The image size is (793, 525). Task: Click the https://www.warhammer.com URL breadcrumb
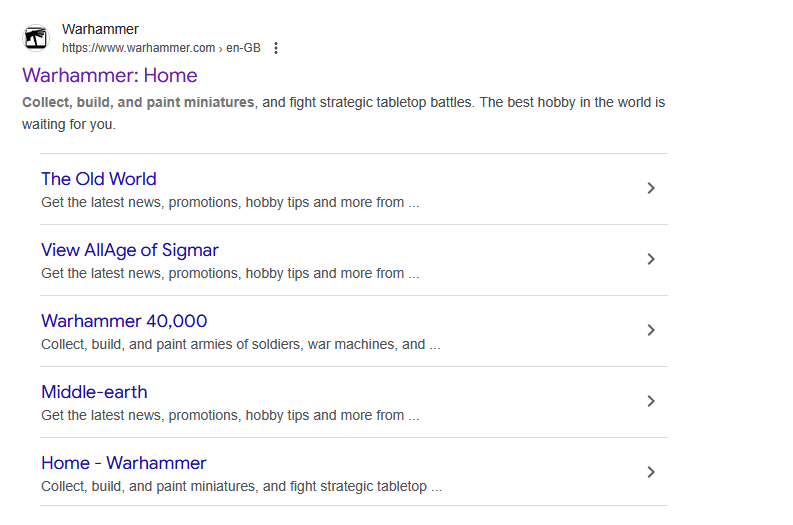(161, 48)
